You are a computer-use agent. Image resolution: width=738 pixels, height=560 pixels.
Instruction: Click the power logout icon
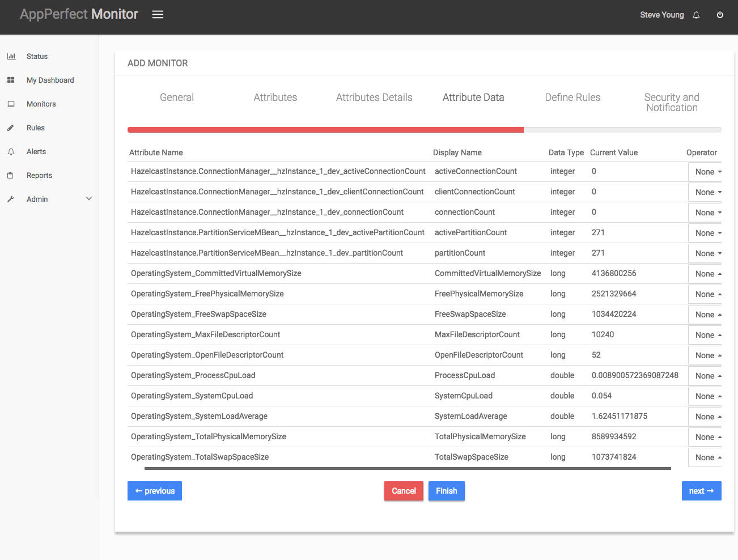coord(720,15)
